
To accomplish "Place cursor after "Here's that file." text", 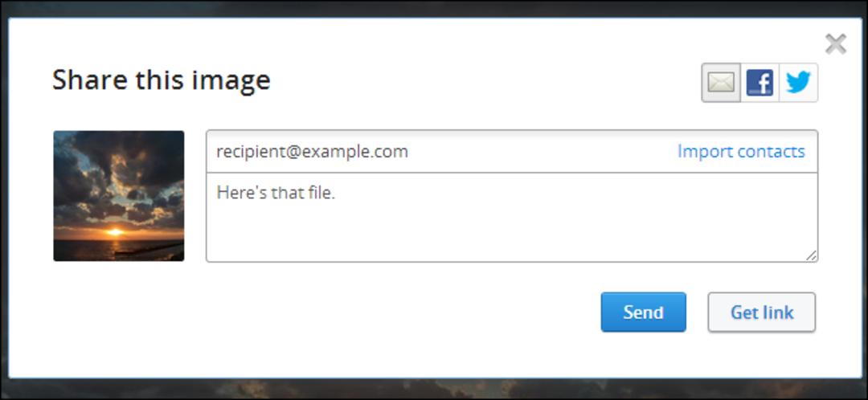I will pos(337,193).
